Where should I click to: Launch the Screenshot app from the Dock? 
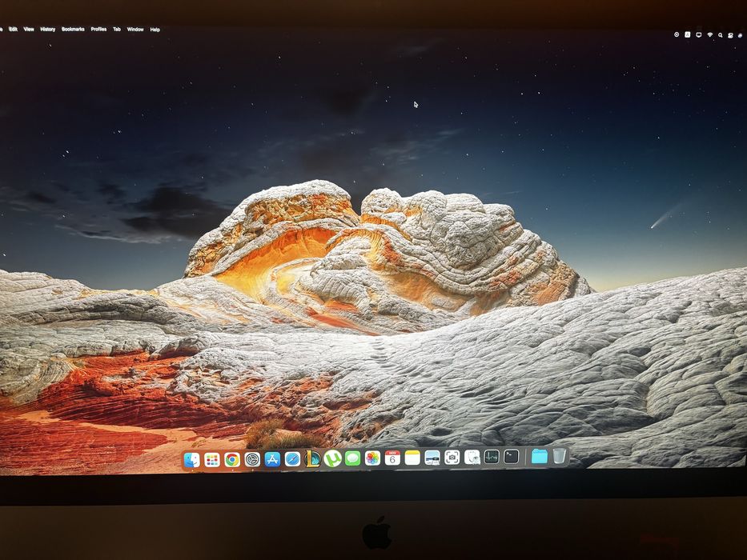pos(452,458)
